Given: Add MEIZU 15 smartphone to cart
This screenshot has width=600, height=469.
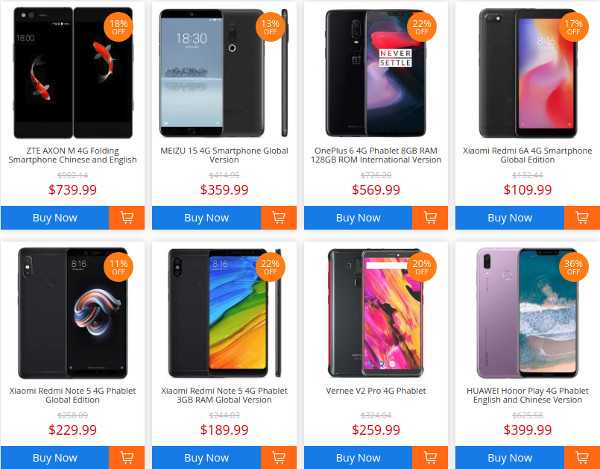Looking at the screenshot, I should click(279, 218).
